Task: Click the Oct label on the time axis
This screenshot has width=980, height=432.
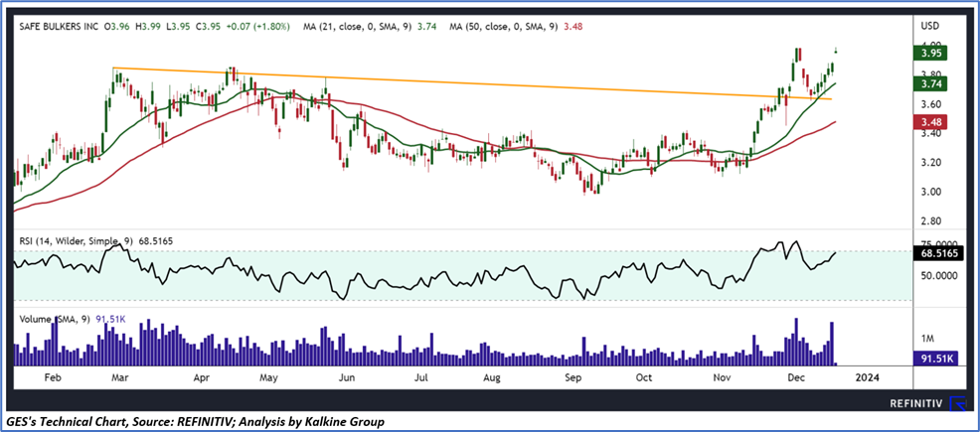Action: [643, 378]
